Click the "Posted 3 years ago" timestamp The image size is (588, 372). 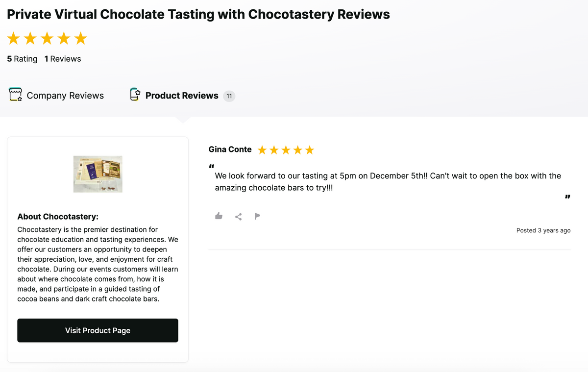[543, 230]
